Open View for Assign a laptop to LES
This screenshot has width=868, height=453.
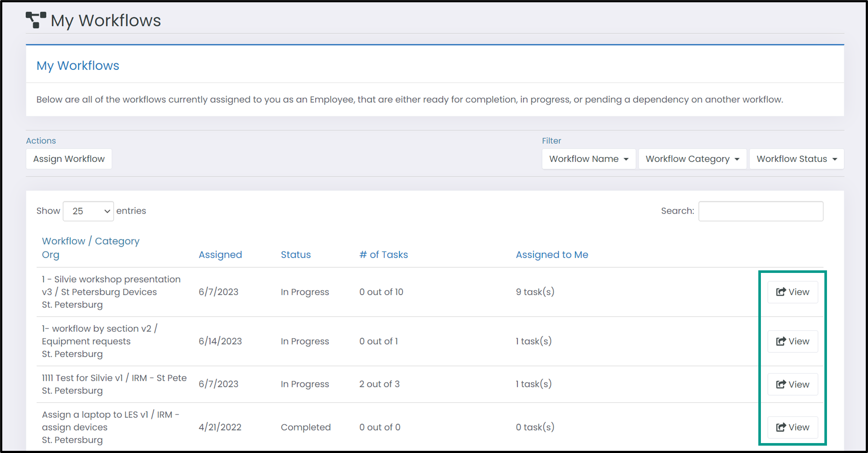click(792, 427)
